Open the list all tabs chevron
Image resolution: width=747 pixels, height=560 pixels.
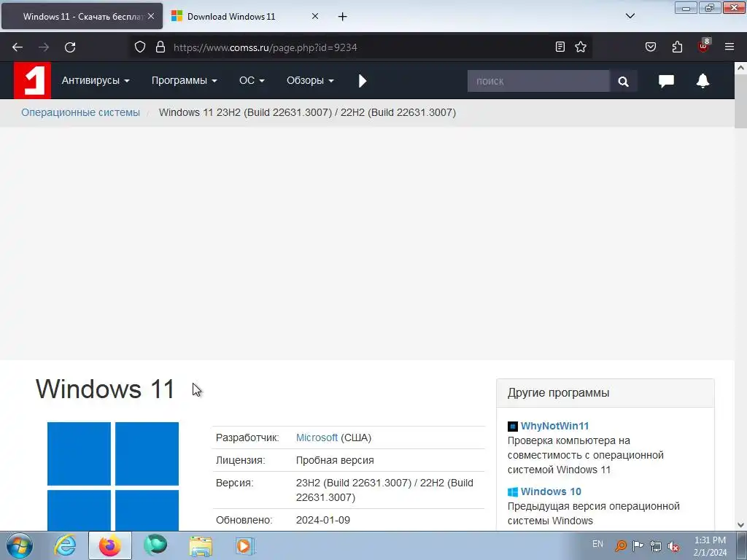[x=630, y=16]
